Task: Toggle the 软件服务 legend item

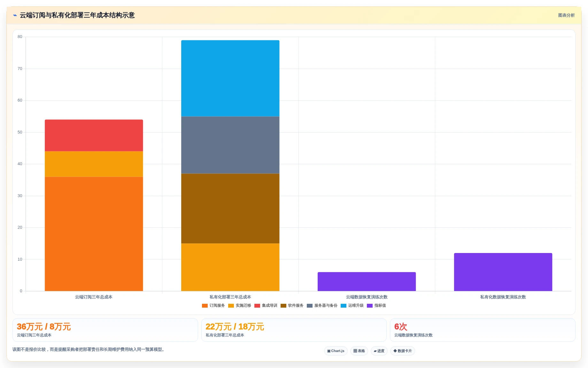Action: 292,306
